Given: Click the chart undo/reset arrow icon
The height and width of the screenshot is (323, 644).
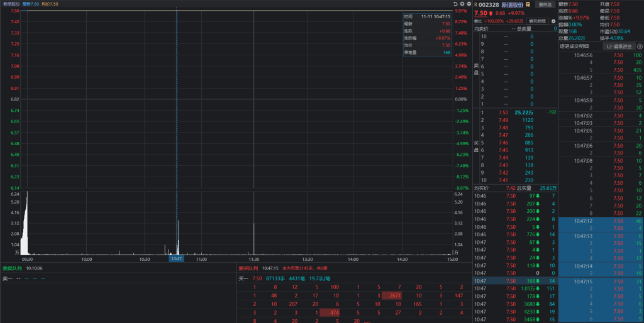Looking at the screenshot, I should [x=455, y=4].
